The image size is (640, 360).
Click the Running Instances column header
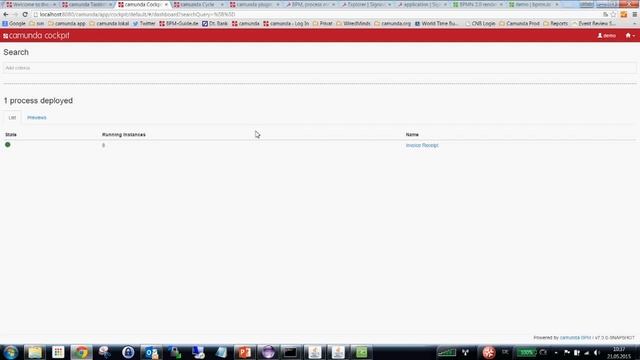click(124, 134)
